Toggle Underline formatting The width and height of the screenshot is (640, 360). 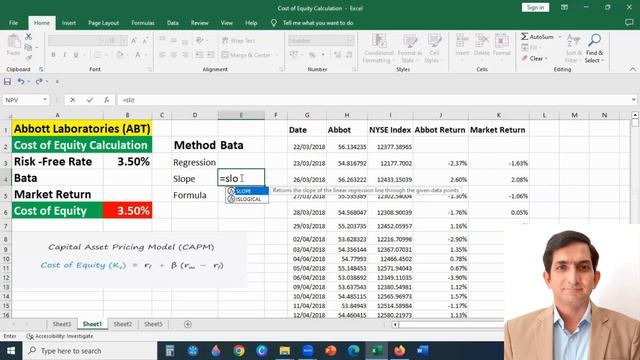pyautogui.click(x=76, y=55)
